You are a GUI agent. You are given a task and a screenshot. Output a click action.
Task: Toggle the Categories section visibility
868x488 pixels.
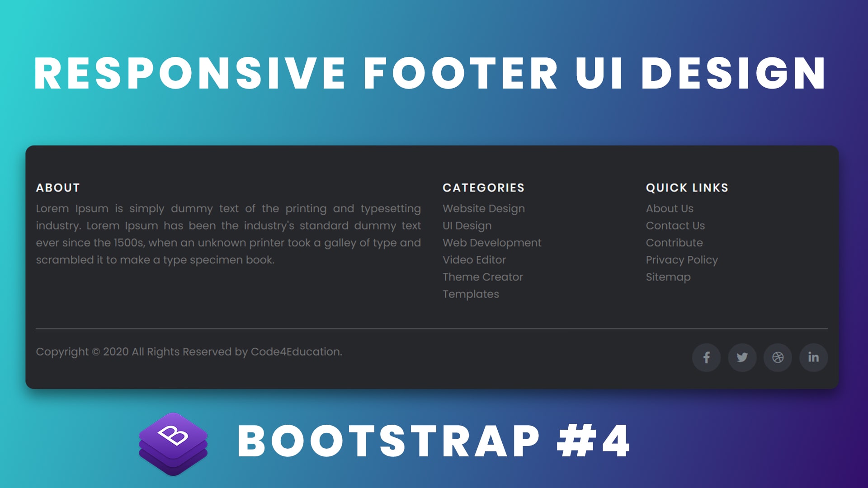pyautogui.click(x=483, y=187)
